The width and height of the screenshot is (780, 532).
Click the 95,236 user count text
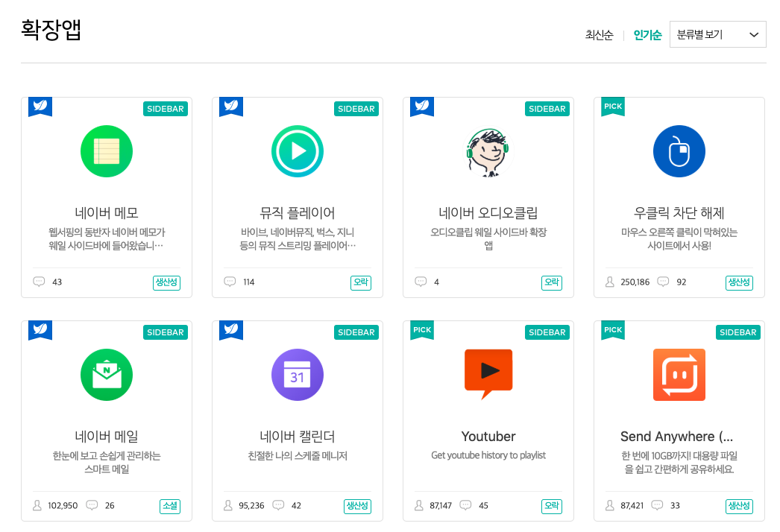251,506
